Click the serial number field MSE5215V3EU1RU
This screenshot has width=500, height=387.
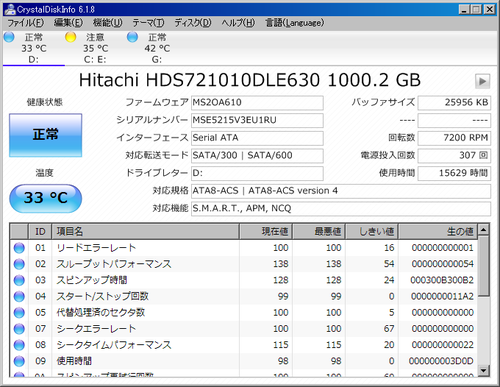pos(257,120)
